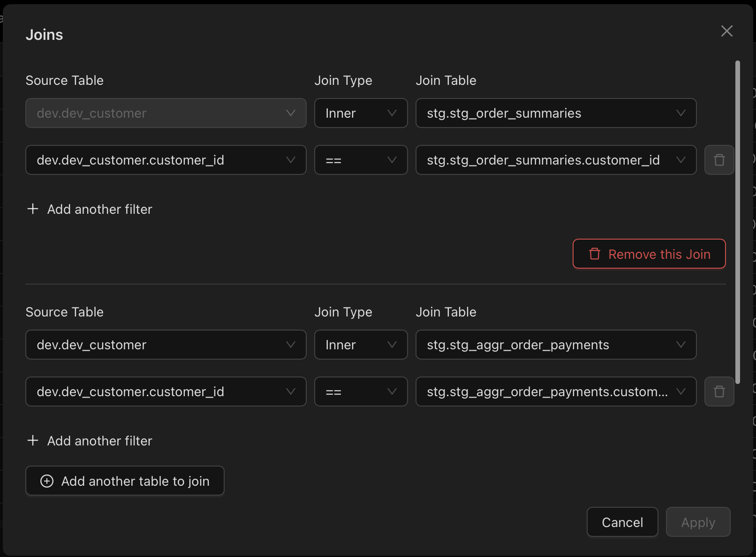Open the truncated stg.stg_aggr_order_payments.custom... column dropdown

pos(556,391)
